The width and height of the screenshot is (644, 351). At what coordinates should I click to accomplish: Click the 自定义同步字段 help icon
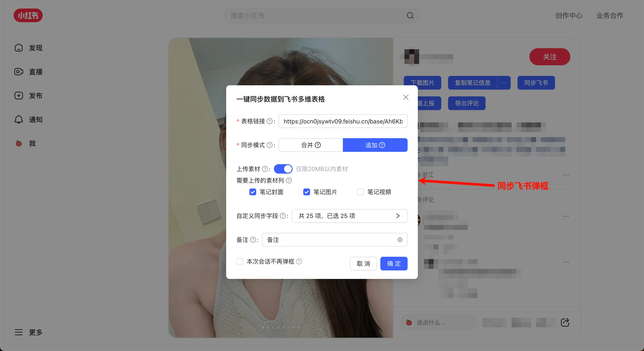283,216
